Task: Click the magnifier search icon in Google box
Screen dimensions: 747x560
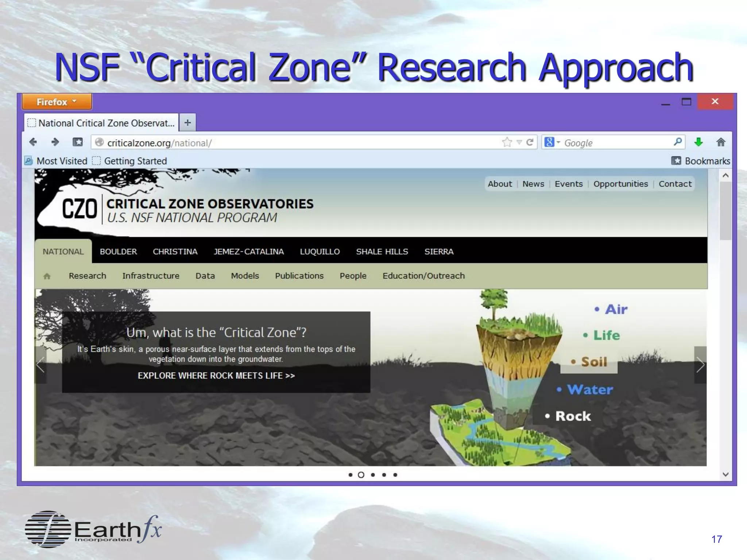Action: [x=678, y=142]
